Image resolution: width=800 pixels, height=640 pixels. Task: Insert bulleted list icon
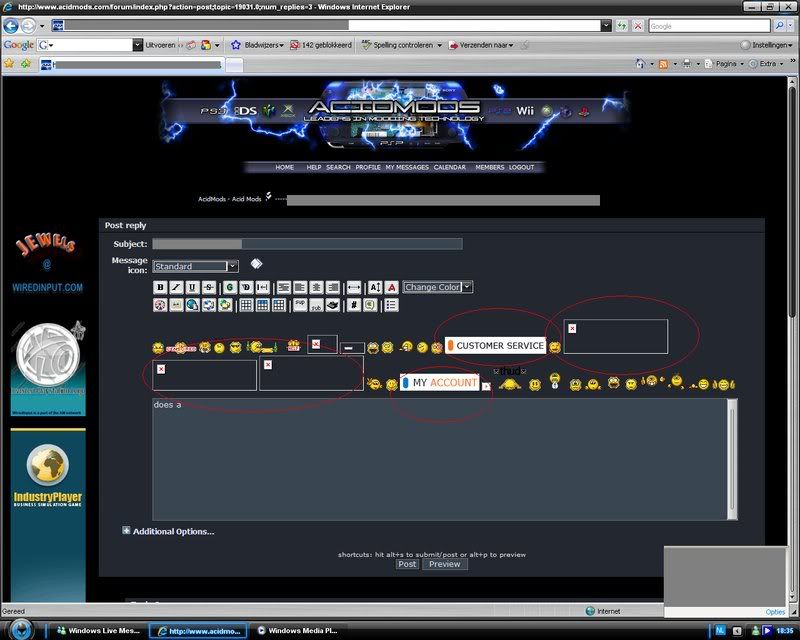click(x=391, y=305)
